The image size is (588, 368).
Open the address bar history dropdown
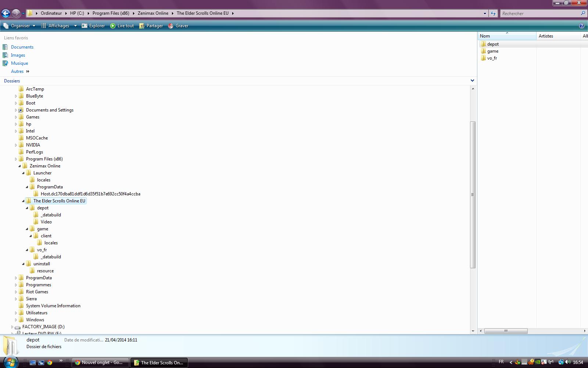coord(485,13)
